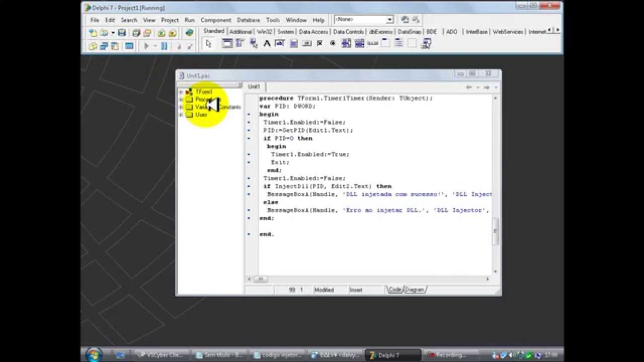Click the Save toolbar icon
This screenshot has height=362, width=644.
[x=122, y=33]
